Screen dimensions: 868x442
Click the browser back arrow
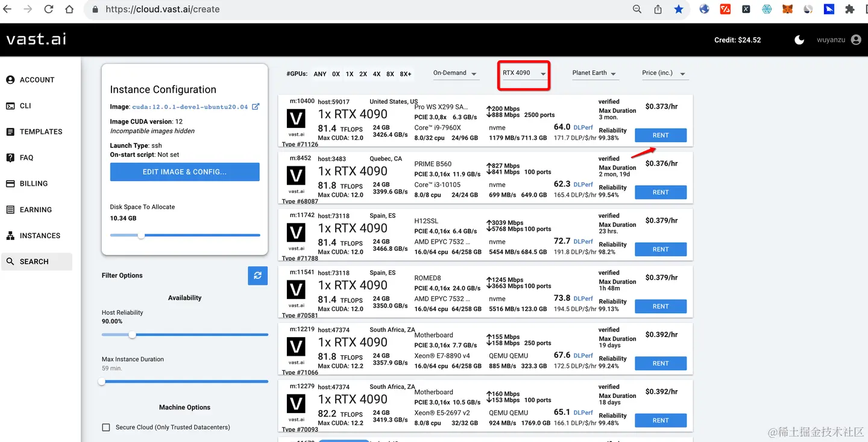[x=7, y=9]
